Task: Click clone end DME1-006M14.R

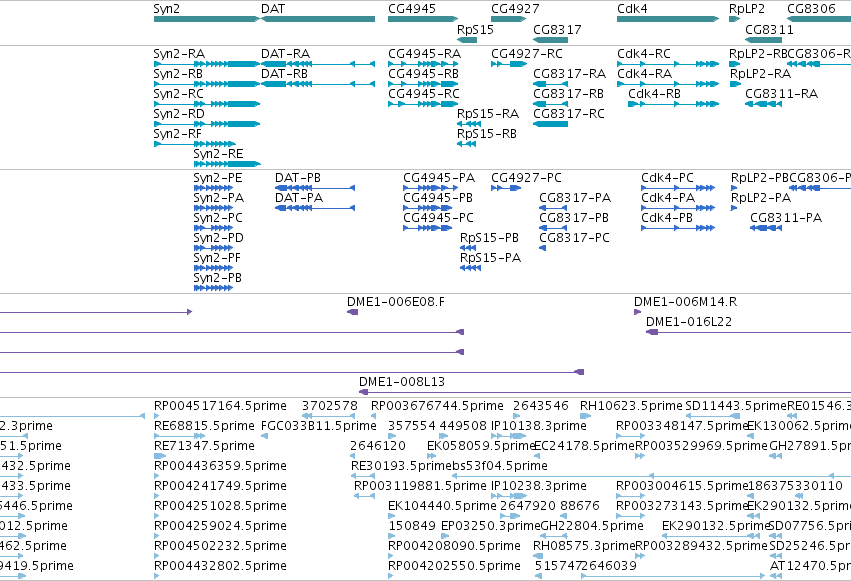Action: click(637, 312)
